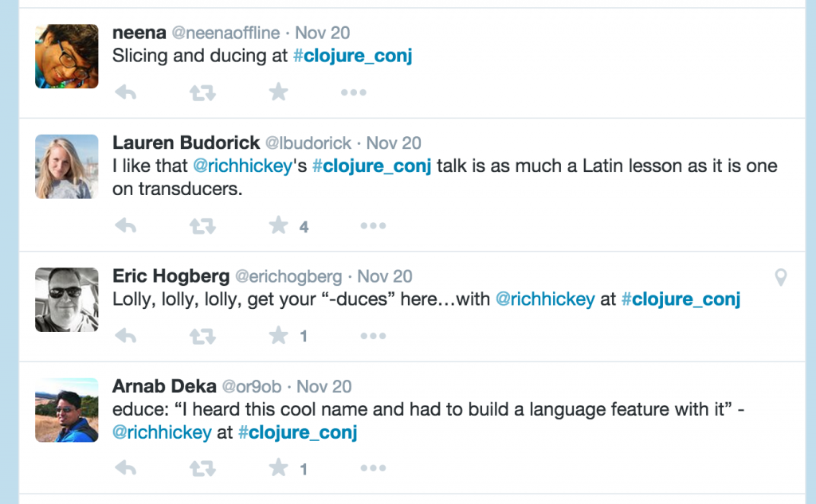
Task: Open more options on Eric Hogberg's tweet
Action: (x=373, y=336)
